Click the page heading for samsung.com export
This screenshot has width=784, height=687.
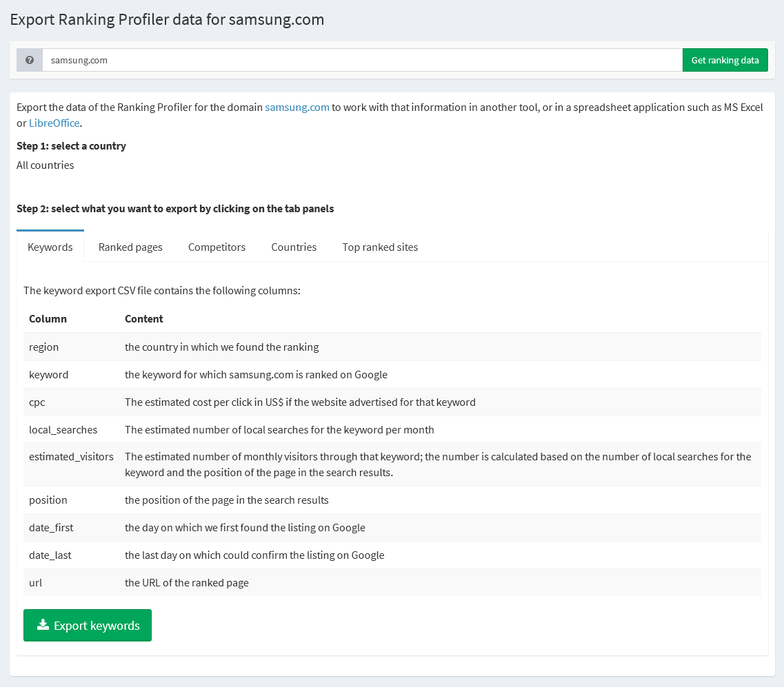pos(167,19)
